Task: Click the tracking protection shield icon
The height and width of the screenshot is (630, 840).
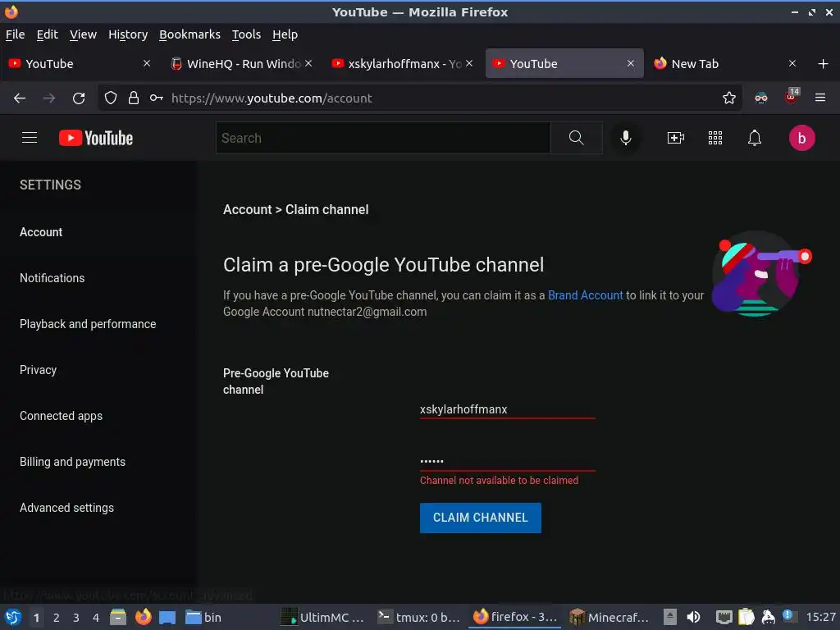Action: coord(111,98)
